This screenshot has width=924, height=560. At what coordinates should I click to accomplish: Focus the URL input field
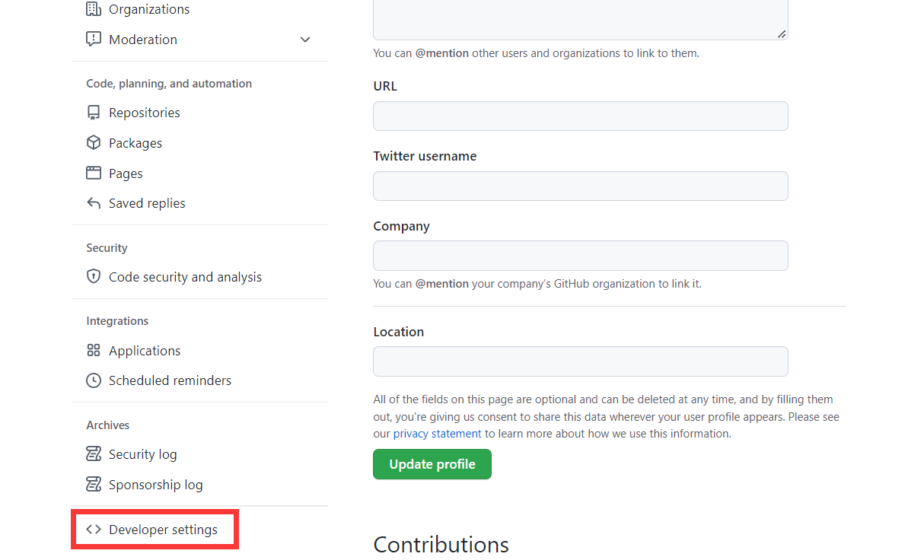(x=580, y=116)
